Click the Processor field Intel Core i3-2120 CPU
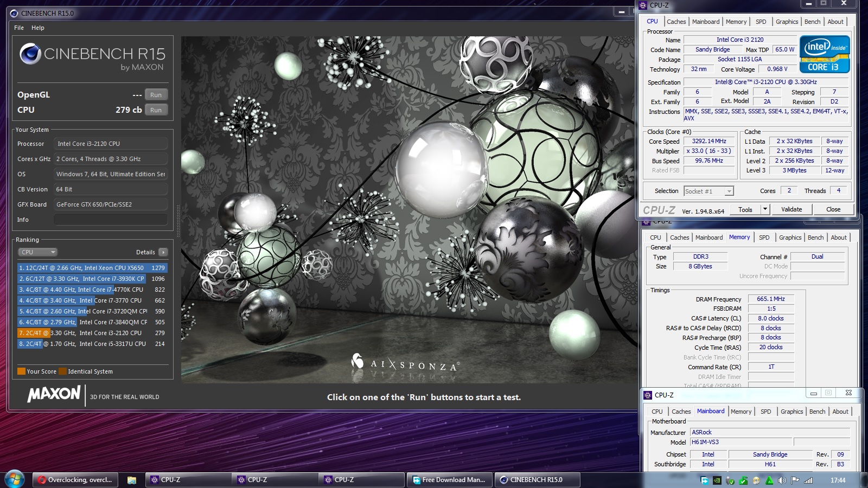868x488 pixels. pos(111,144)
